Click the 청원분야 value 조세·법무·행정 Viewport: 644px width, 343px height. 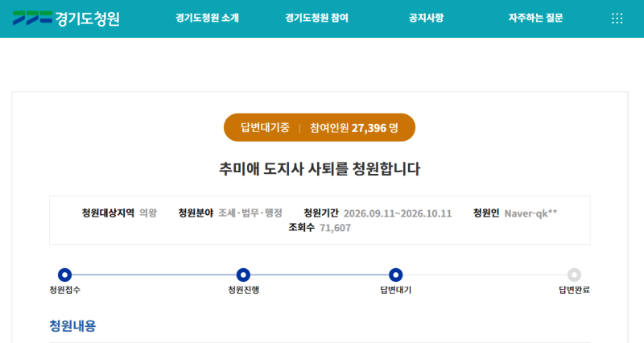tap(250, 213)
